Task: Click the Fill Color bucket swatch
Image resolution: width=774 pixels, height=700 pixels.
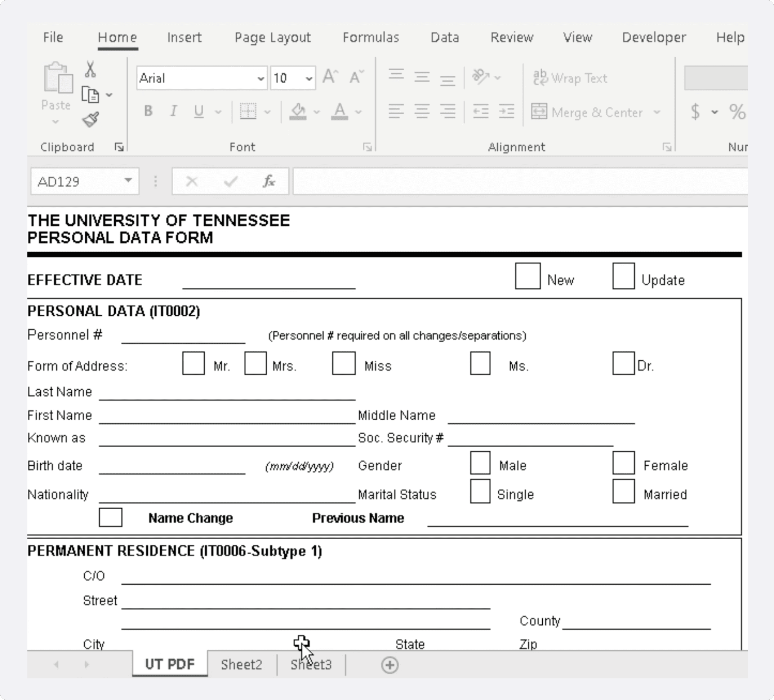Action: pos(298,112)
